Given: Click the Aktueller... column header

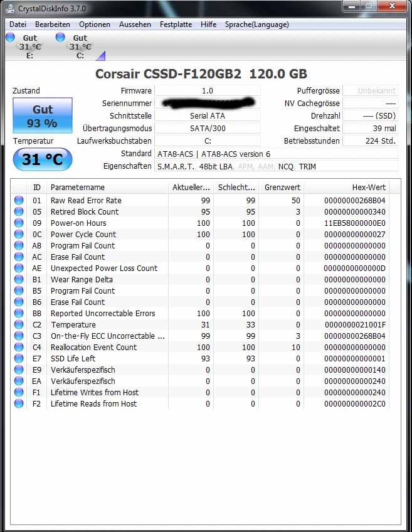Looking at the screenshot, I should tap(191, 188).
